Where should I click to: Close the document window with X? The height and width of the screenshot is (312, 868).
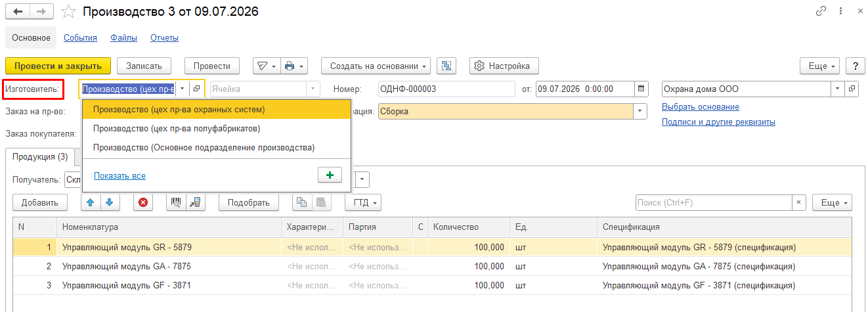click(x=859, y=11)
